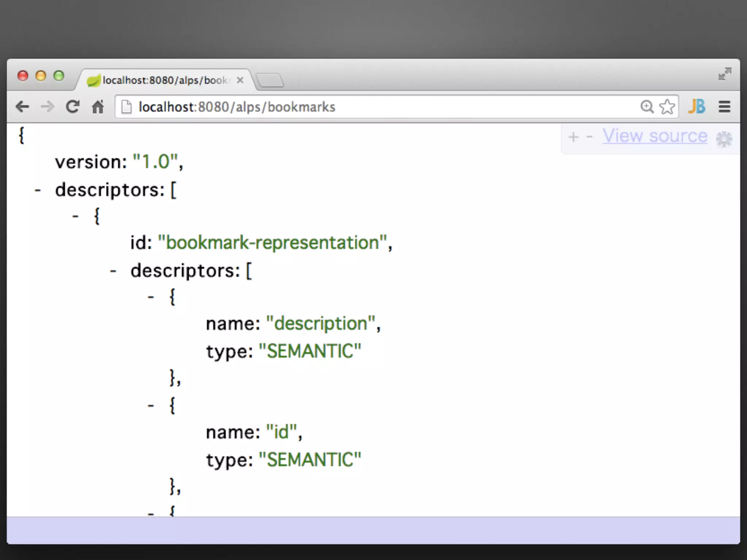Reload the page with refresh icon
The width and height of the screenshot is (747, 560).
click(73, 107)
